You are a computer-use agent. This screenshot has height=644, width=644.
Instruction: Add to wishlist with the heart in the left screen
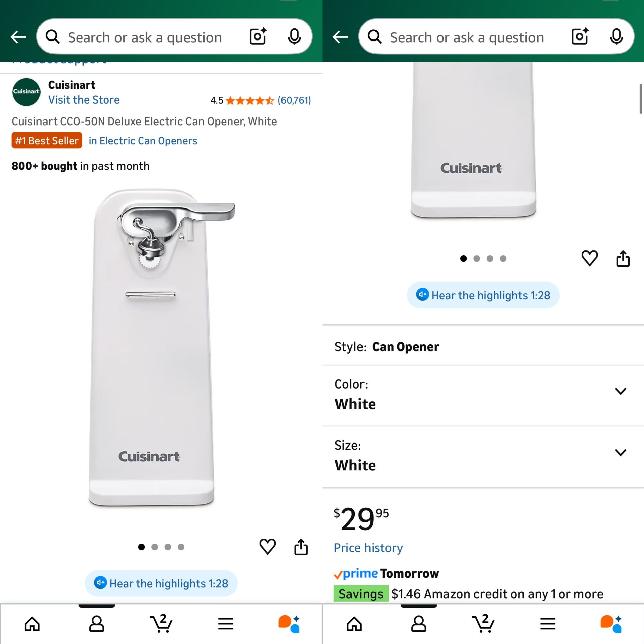267,547
